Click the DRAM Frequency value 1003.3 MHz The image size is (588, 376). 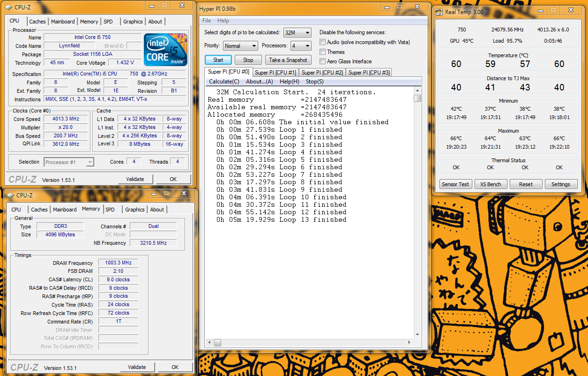click(118, 263)
